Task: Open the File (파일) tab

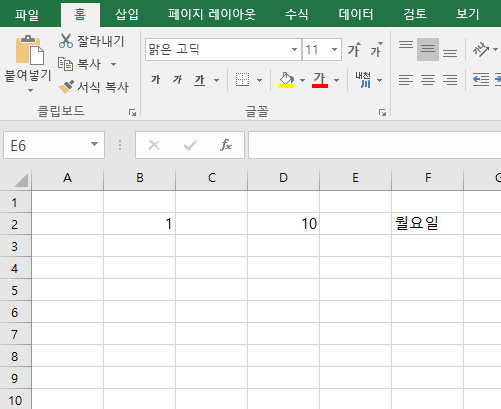Action: pos(27,15)
